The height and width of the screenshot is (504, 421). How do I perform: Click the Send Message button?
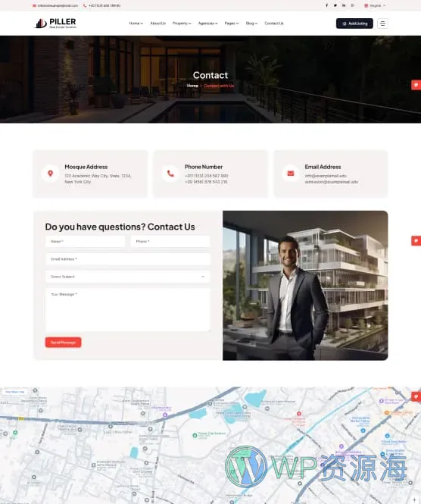(x=64, y=343)
